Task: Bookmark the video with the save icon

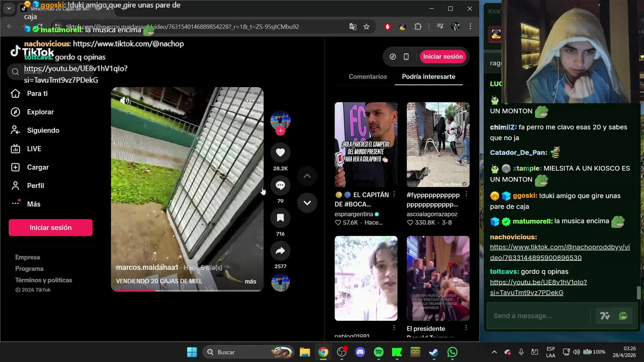Action: [x=280, y=218]
